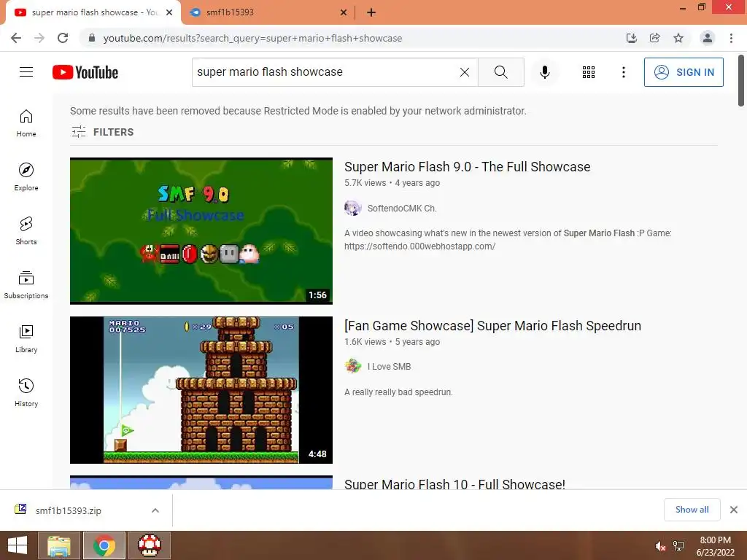Click the I Love SMB channel avatar
The height and width of the screenshot is (560, 747).
(352, 366)
